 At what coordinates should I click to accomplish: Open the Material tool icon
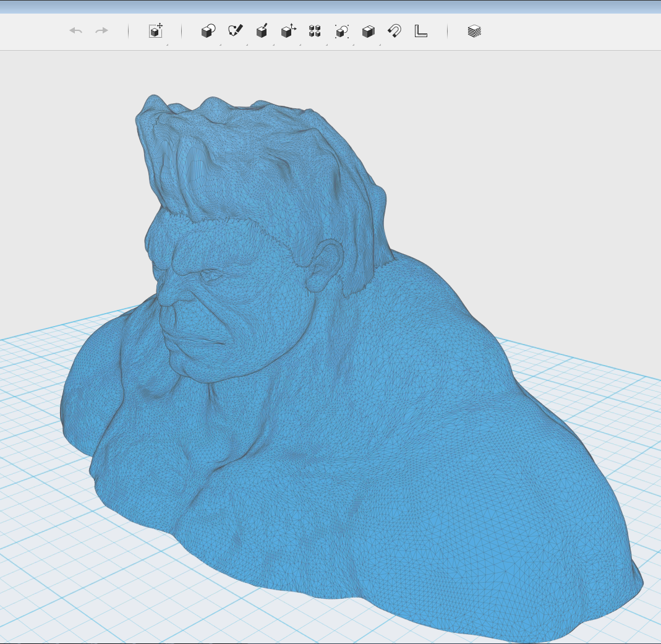click(x=474, y=31)
